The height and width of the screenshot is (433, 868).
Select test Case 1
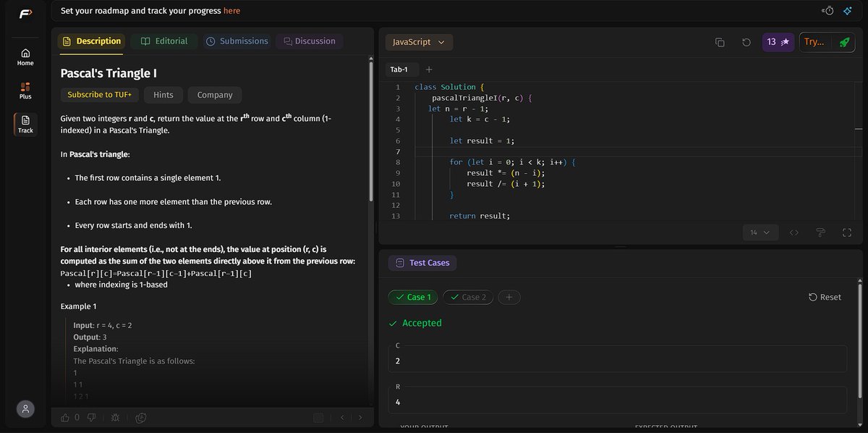click(413, 297)
